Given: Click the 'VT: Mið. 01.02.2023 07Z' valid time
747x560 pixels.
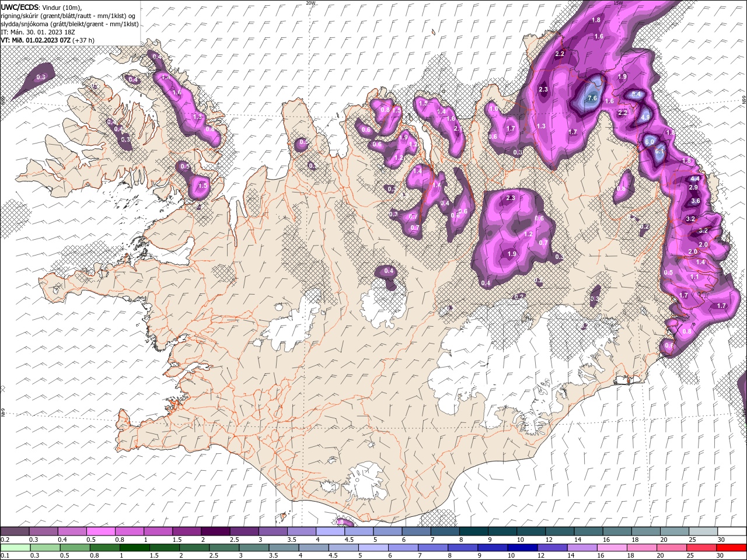Looking at the screenshot, I should 36,40.
